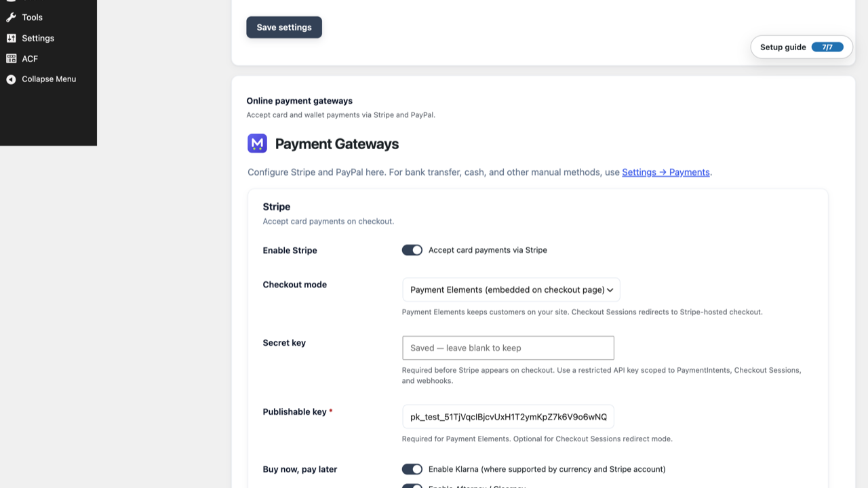Image resolution: width=868 pixels, height=488 pixels.
Task: Click the Save settings button
Action: pyautogui.click(x=284, y=27)
